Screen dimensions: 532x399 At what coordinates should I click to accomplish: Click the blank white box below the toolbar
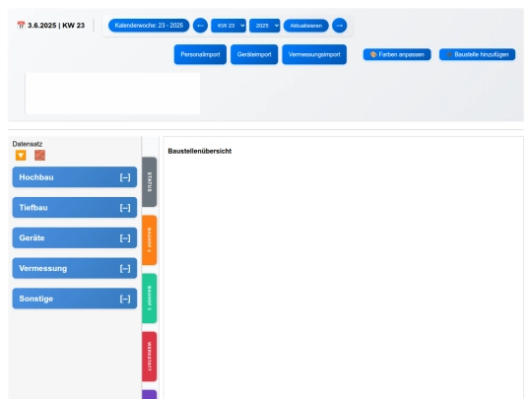click(x=112, y=94)
